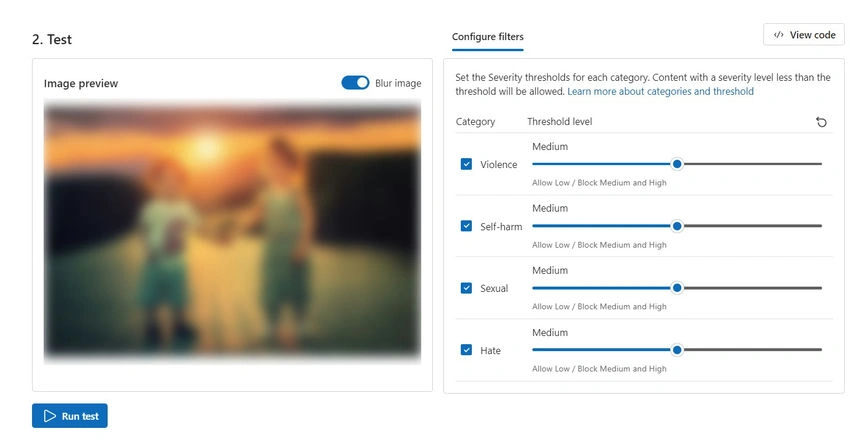Viewport: 850px width, 443px height.
Task: Uncheck the Hate category checkbox
Action: (x=466, y=350)
